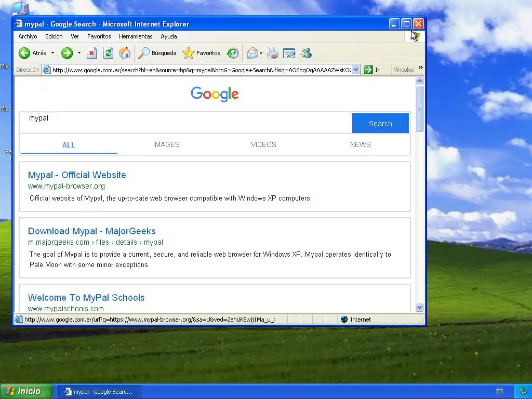Open the Búsqueda search pane
The width and height of the screenshot is (532, 399).
(x=157, y=53)
